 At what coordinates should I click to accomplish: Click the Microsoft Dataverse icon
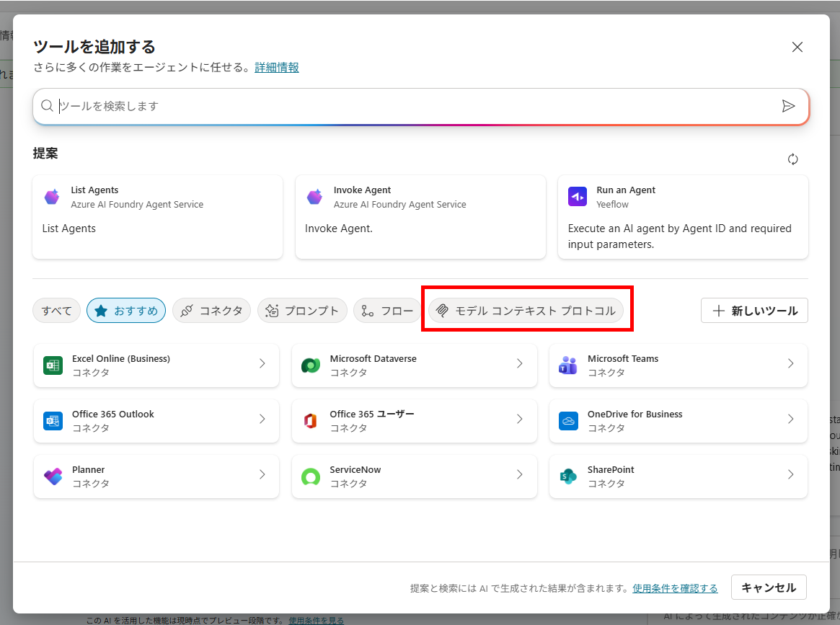click(311, 365)
